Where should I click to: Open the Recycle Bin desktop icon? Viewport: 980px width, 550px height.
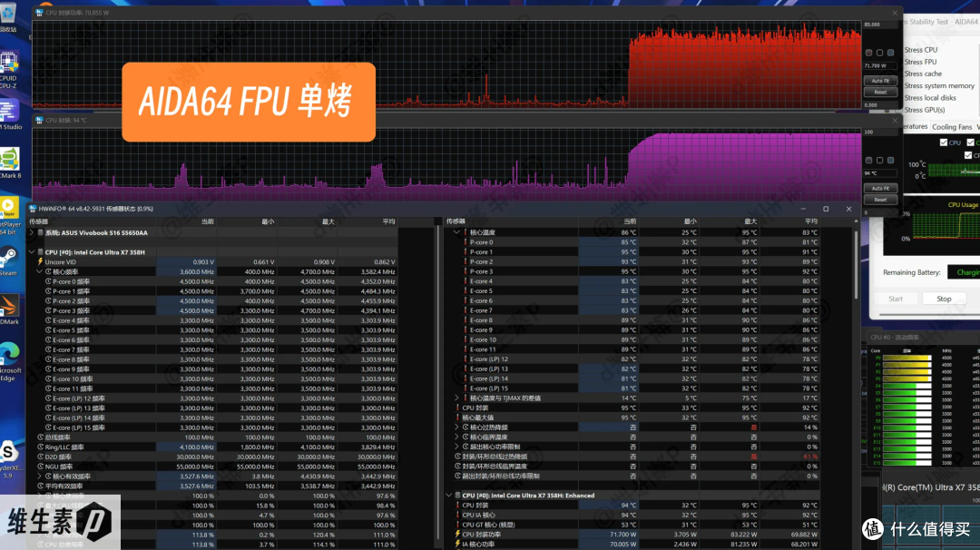(x=8, y=17)
